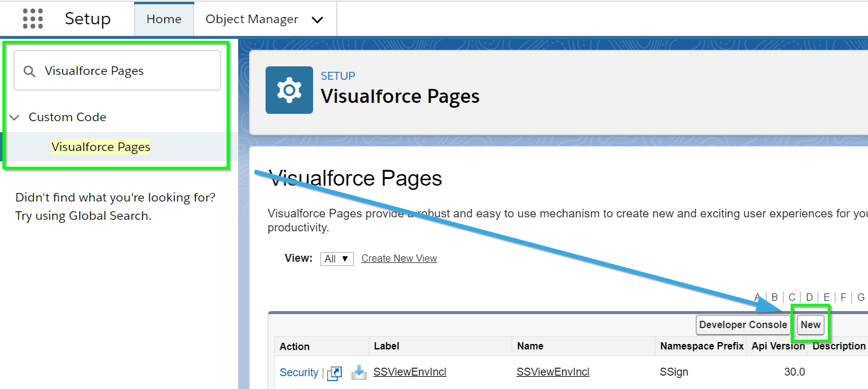This screenshot has height=389, width=868.
Task: Open SSViewEnvIncl link in Label column
Action: pyautogui.click(x=410, y=371)
